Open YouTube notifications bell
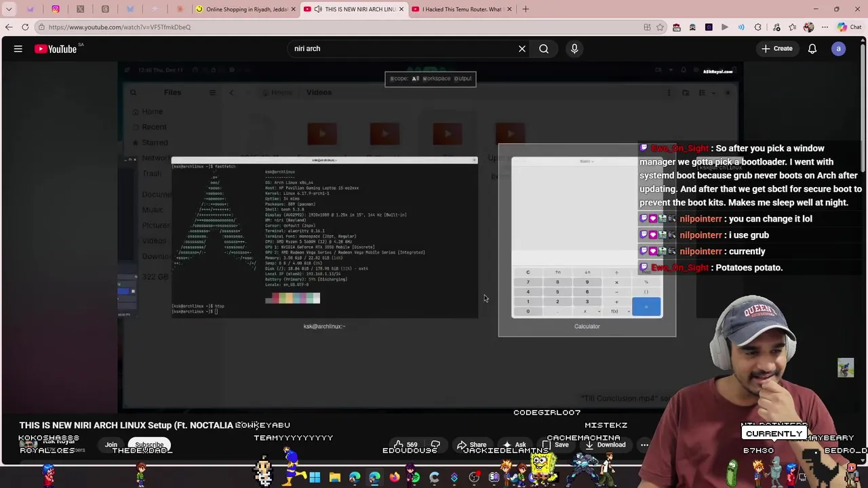The width and height of the screenshot is (868, 488). [x=812, y=49]
